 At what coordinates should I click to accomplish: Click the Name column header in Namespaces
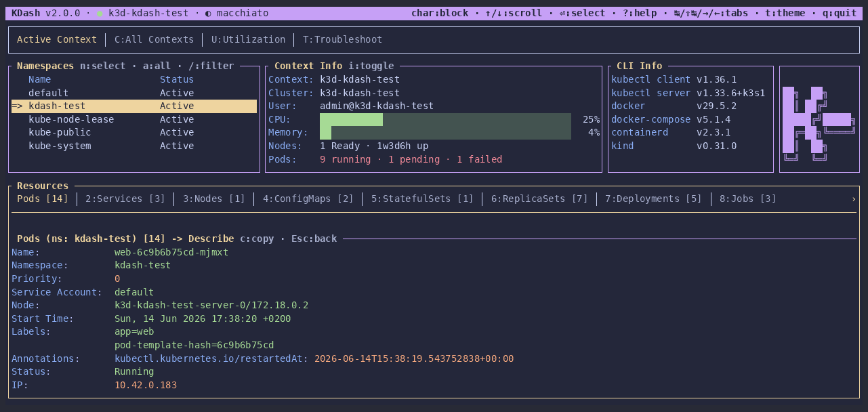(x=39, y=79)
